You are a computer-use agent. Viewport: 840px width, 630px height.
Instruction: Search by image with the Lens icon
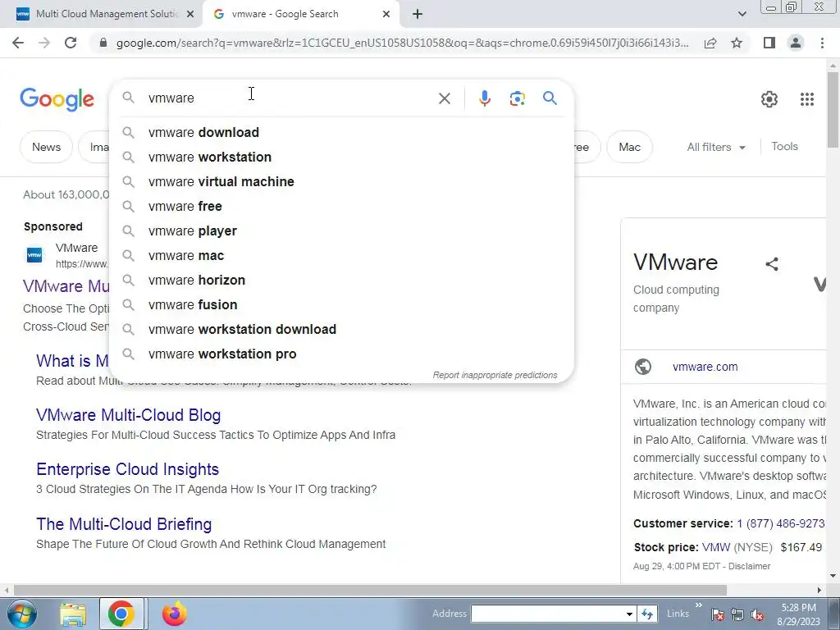click(x=517, y=98)
